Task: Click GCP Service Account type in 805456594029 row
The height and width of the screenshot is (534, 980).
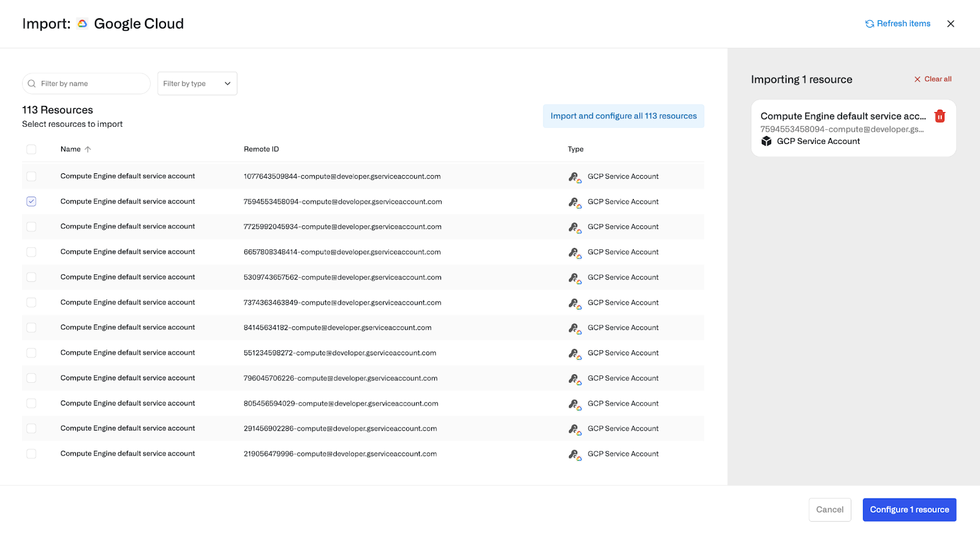Action: tap(623, 404)
